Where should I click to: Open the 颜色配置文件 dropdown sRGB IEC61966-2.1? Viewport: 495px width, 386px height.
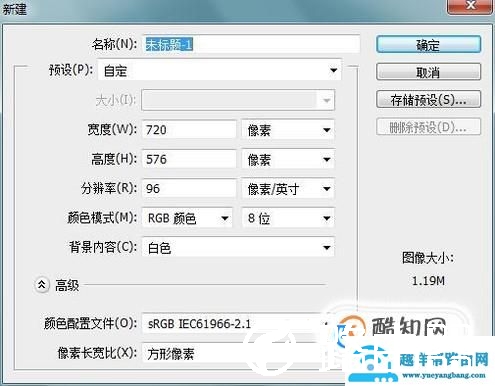[237, 323]
